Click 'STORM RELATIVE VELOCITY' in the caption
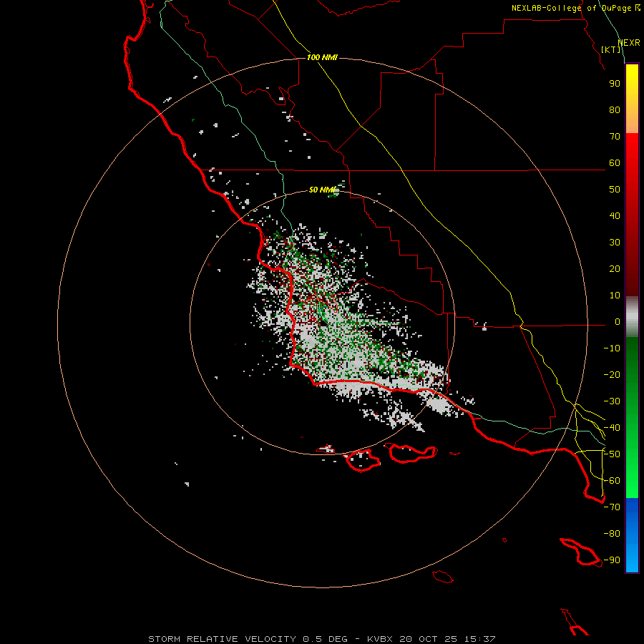Image resolution: width=644 pixels, height=644 pixels. coord(223,639)
